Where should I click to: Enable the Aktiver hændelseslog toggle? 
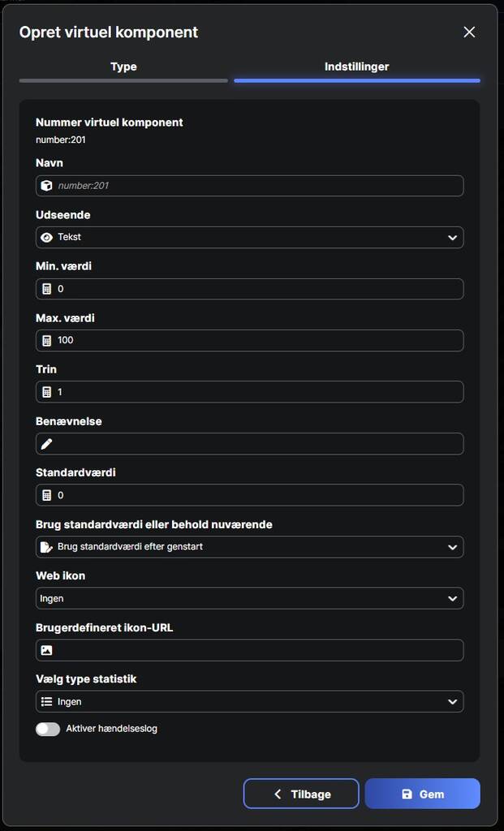48,729
